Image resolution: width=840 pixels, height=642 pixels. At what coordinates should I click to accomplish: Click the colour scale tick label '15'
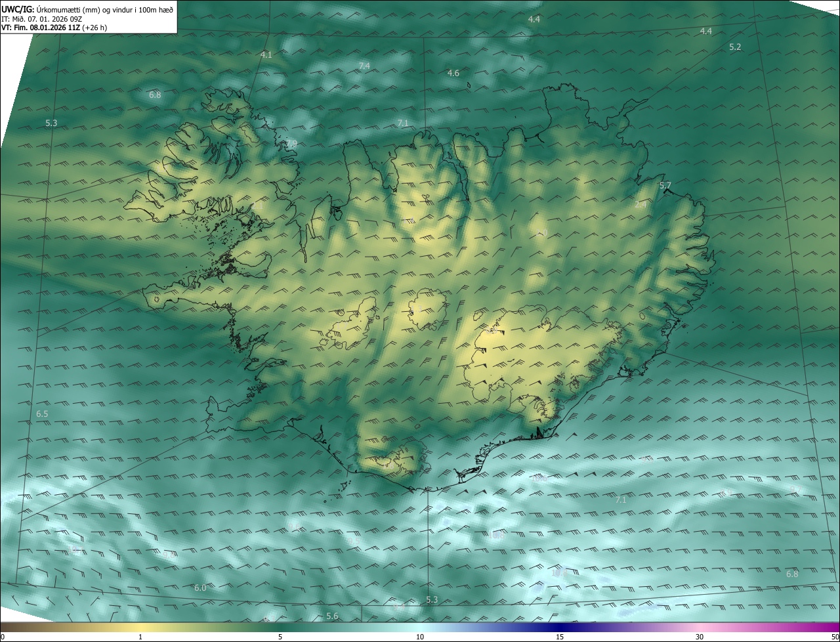click(560, 637)
